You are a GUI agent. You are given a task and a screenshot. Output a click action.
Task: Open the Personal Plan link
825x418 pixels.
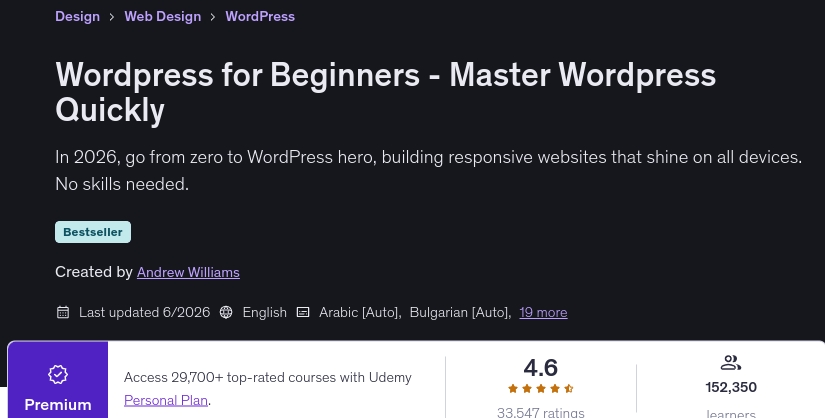point(166,400)
